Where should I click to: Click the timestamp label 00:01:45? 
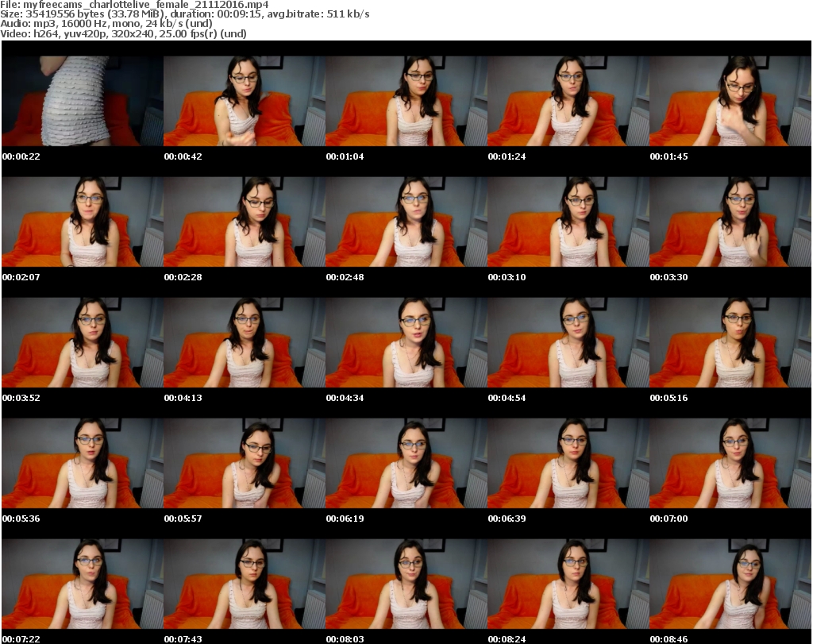click(669, 156)
